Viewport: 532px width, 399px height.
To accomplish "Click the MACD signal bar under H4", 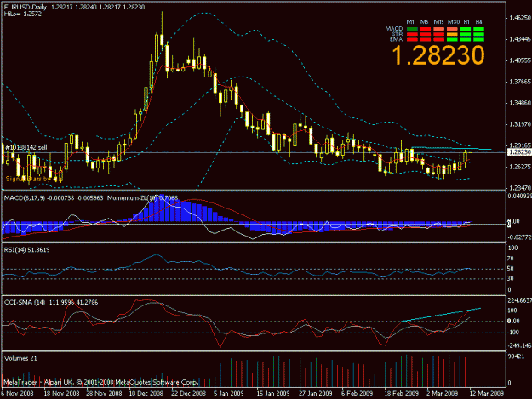I will click(x=478, y=29).
